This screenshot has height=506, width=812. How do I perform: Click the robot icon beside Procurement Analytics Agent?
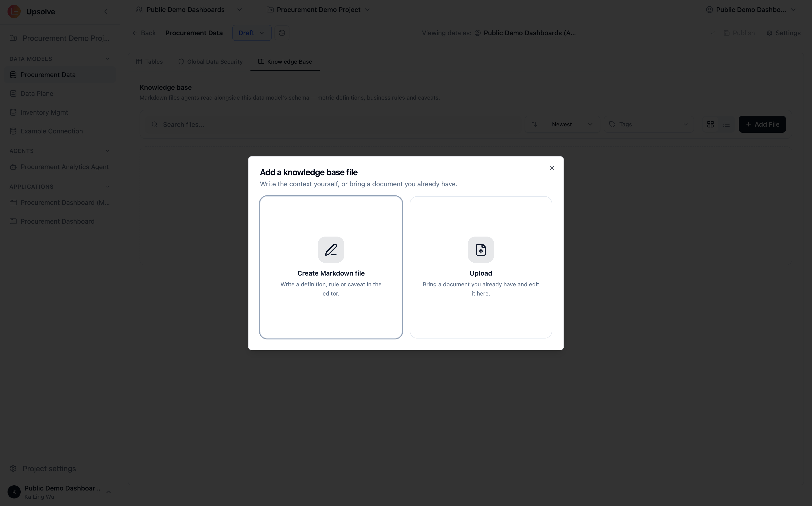tap(13, 167)
